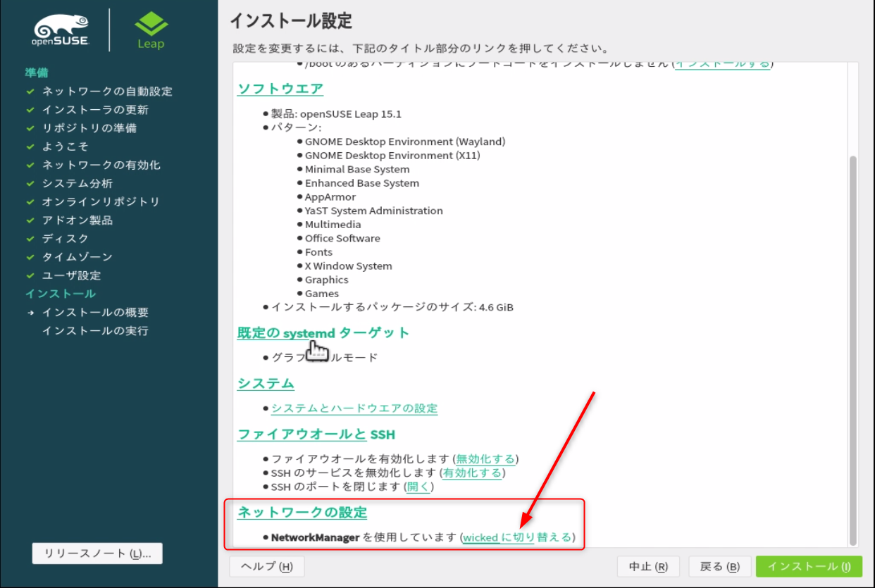The height and width of the screenshot is (588, 875).
Task: Select オンラインリポジトリ step in sidebar
Action: coord(101,202)
